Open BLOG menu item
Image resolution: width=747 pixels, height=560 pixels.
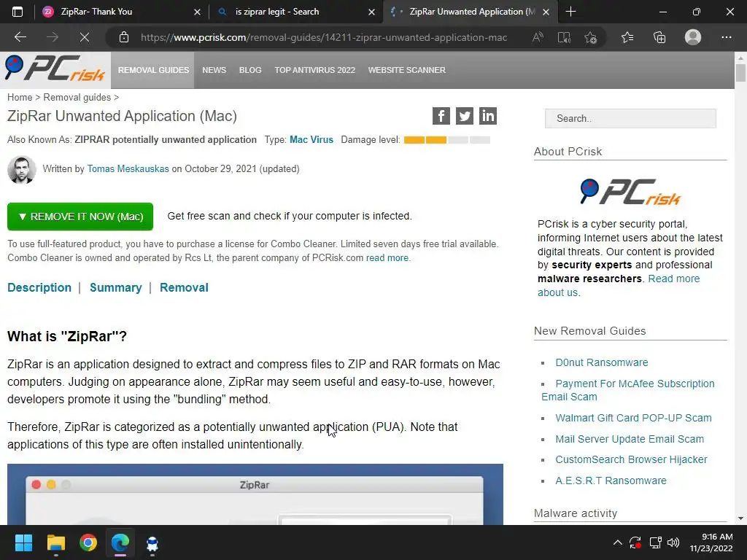coord(250,70)
